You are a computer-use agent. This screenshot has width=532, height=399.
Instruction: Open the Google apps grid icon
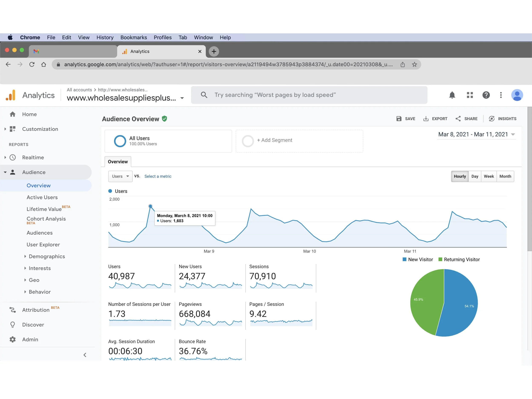[470, 95]
